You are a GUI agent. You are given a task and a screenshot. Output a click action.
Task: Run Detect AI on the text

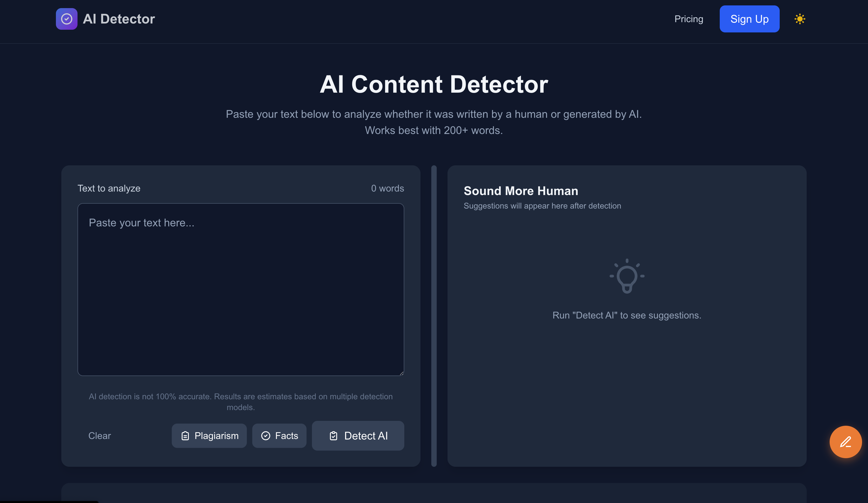click(x=358, y=435)
